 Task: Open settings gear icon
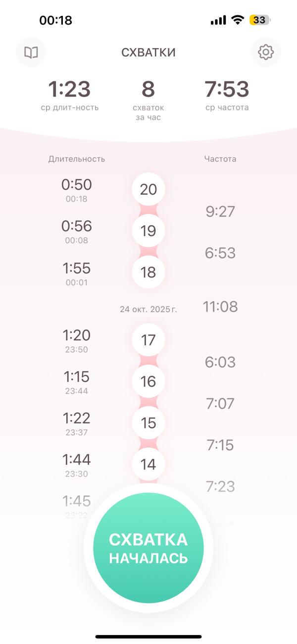coord(266,52)
